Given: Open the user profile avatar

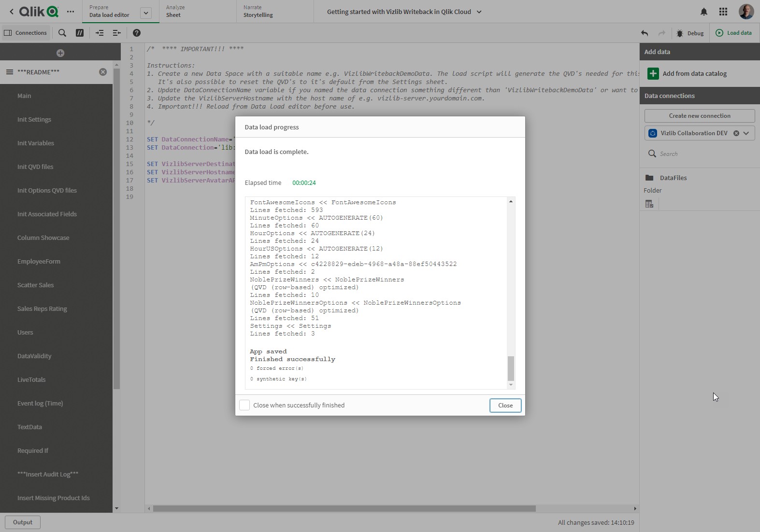Looking at the screenshot, I should click(x=746, y=12).
